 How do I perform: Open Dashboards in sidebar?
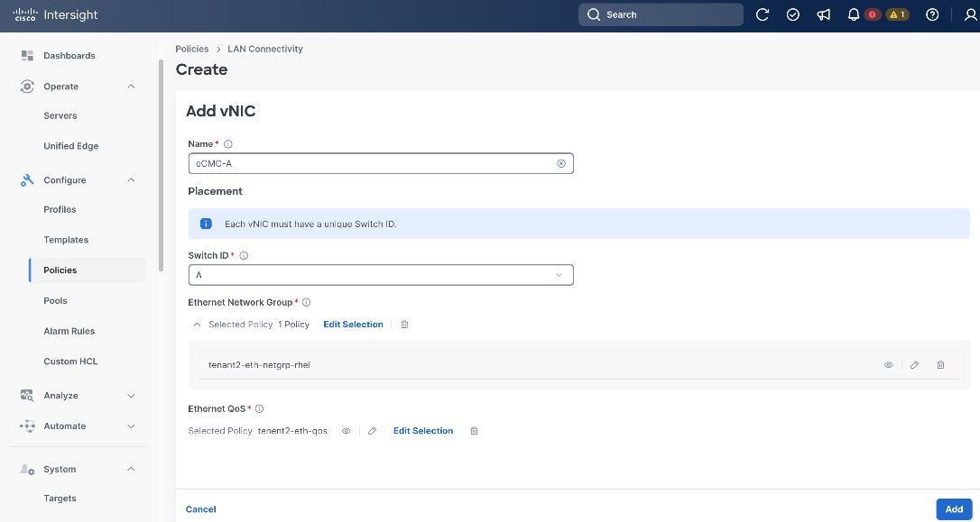[69, 56]
